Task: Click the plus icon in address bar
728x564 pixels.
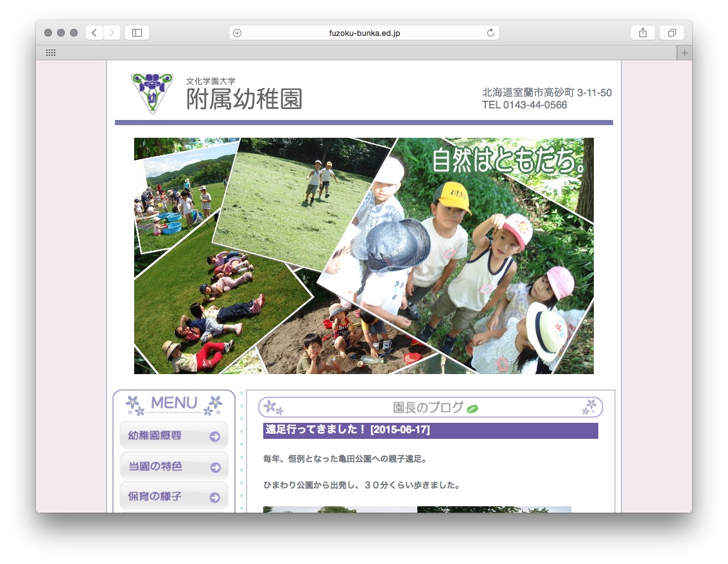Action: coord(238,33)
